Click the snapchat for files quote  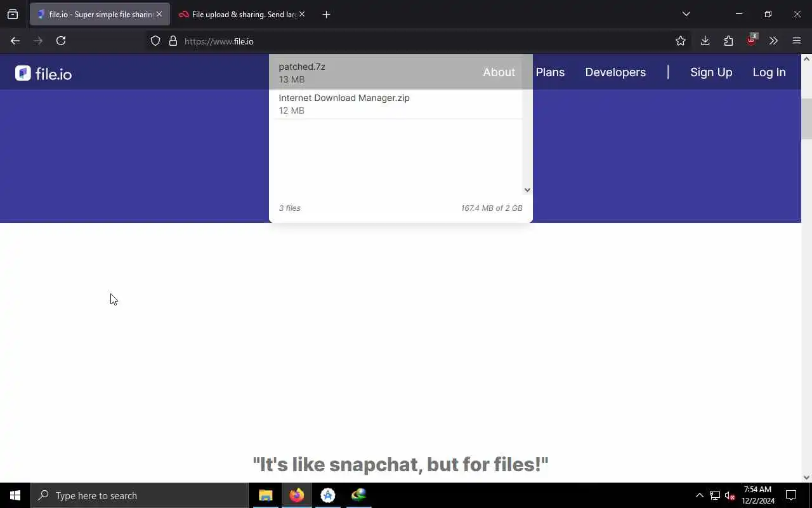(400, 464)
